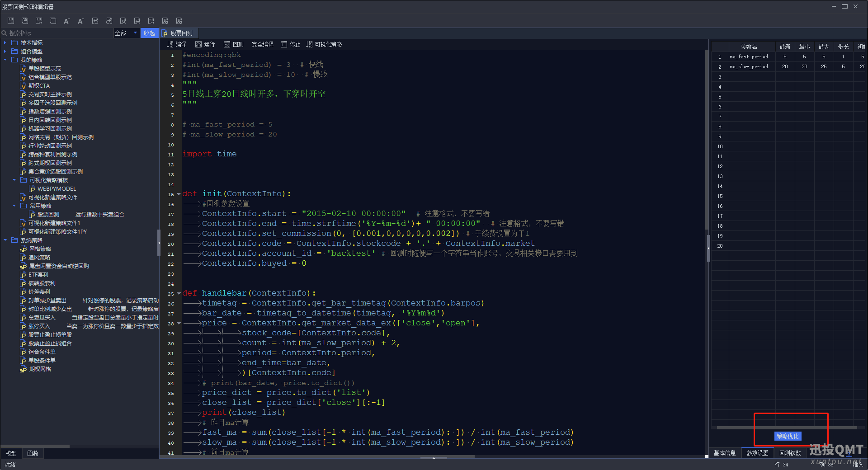868x470 pixels.
Task: Click the bottom panel expand splitter handle
Action: [434, 457]
